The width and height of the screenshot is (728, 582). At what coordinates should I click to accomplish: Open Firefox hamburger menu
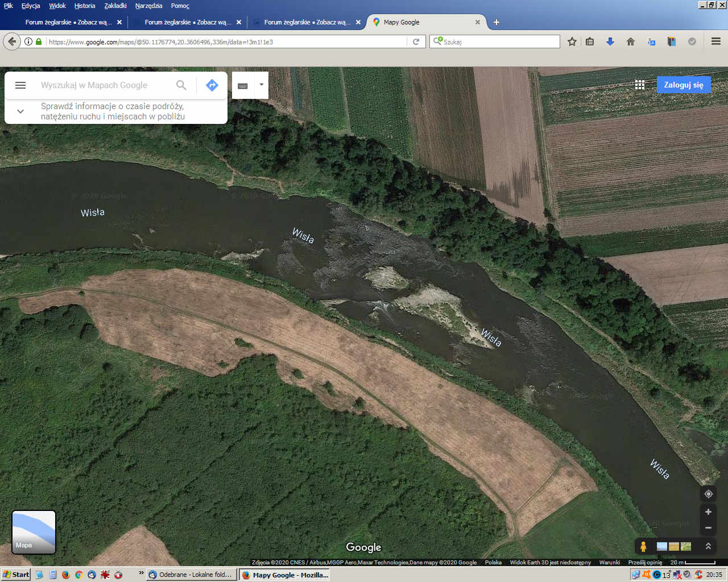pos(716,41)
